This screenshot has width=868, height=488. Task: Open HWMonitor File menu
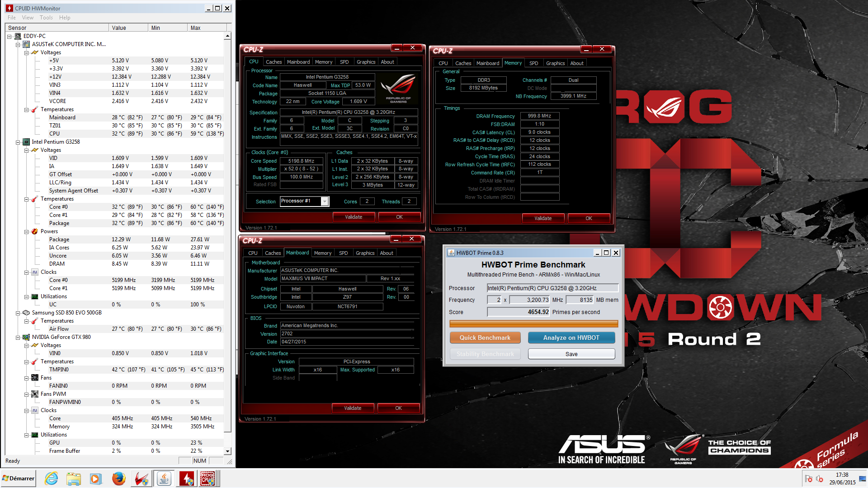click(12, 18)
